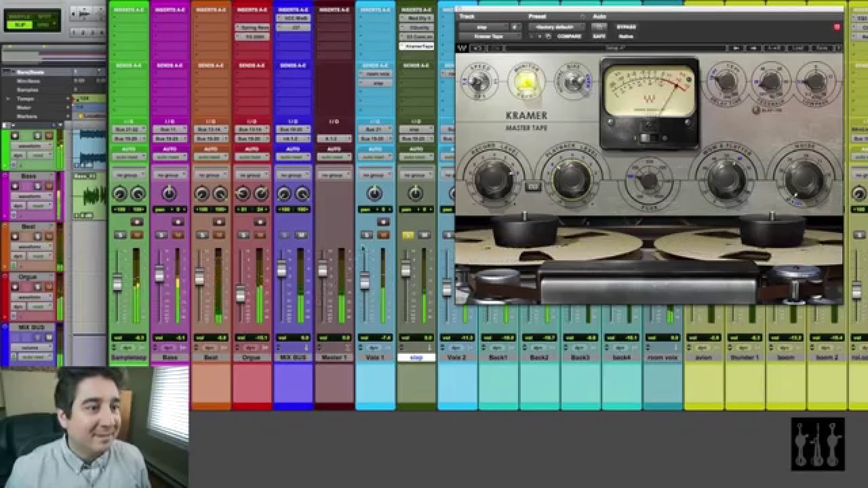The height and width of the screenshot is (488, 868).
Task: Click the Feedback knob on the tape plugin
Action: tap(770, 83)
